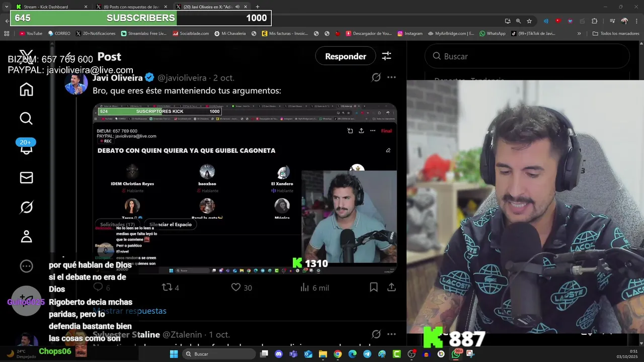Open Javi Oliveira's profile avatar
The height and width of the screenshot is (362, 644).
pyautogui.click(x=76, y=83)
